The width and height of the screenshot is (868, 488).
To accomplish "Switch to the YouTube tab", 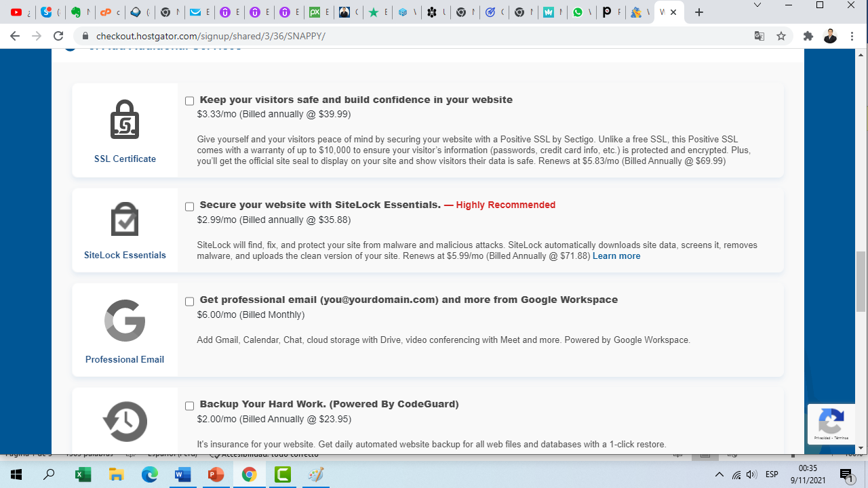I will [x=20, y=12].
